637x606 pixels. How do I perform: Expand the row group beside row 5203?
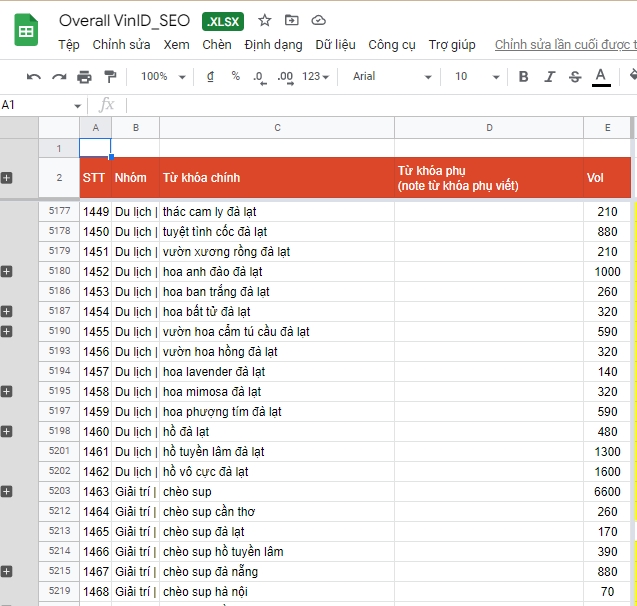[6, 491]
